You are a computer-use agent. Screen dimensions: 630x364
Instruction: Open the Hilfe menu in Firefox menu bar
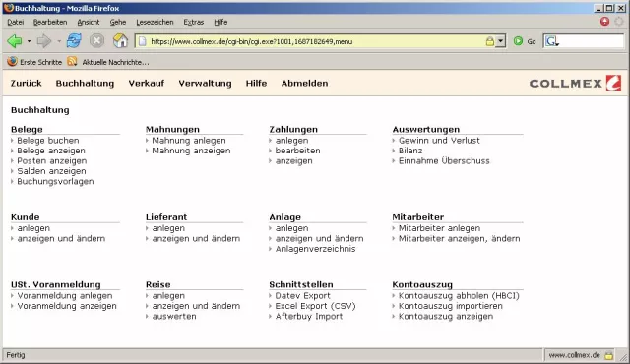point(220,22)
